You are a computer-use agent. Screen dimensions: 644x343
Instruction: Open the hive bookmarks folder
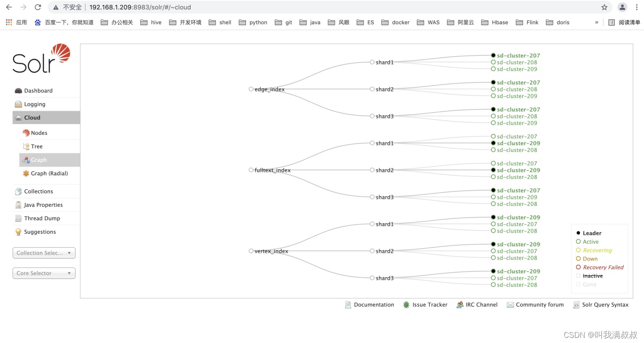(x=151, y=22)
